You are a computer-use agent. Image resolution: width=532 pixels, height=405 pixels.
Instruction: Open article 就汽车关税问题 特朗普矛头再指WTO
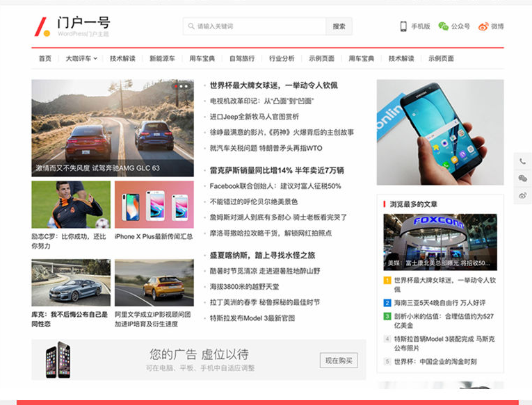(x=266, y=148)
